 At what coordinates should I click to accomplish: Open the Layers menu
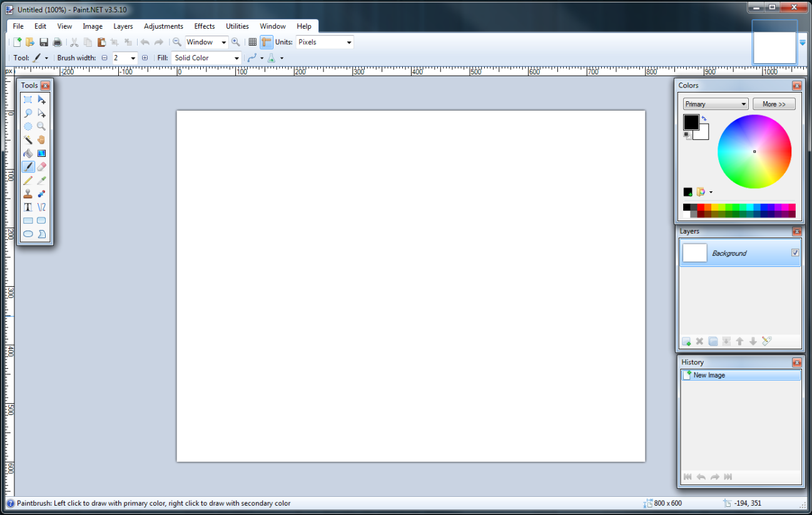click(123, 26)
